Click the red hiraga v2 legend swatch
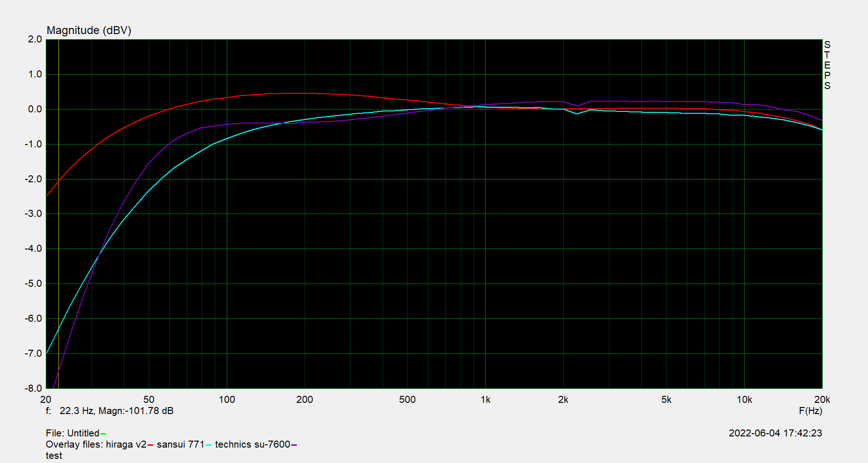Viewport: 868px width, 463px height. click(x=150, y=445)
